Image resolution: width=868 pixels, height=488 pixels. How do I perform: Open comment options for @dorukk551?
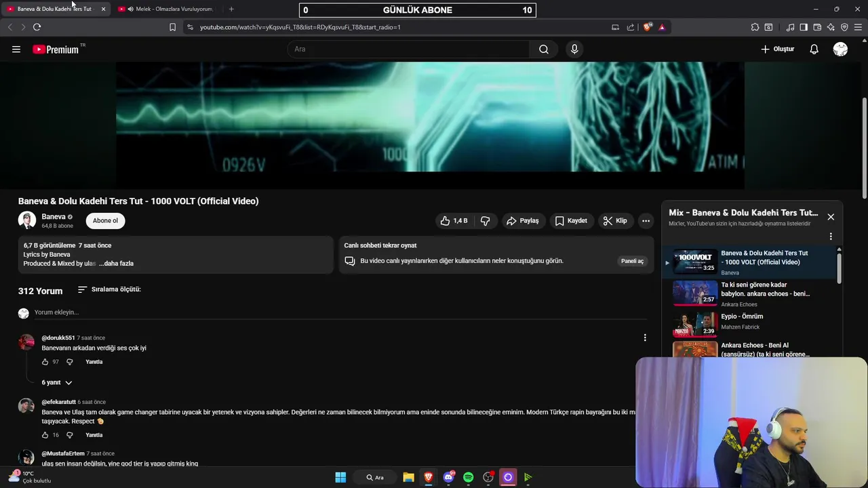(645, 338)
